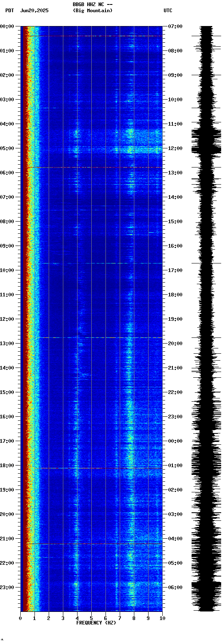Click the PDT '20:00' time label
The height and width of the screenshot is (644, 224).
pyautogui.click(x=7, y=514)
